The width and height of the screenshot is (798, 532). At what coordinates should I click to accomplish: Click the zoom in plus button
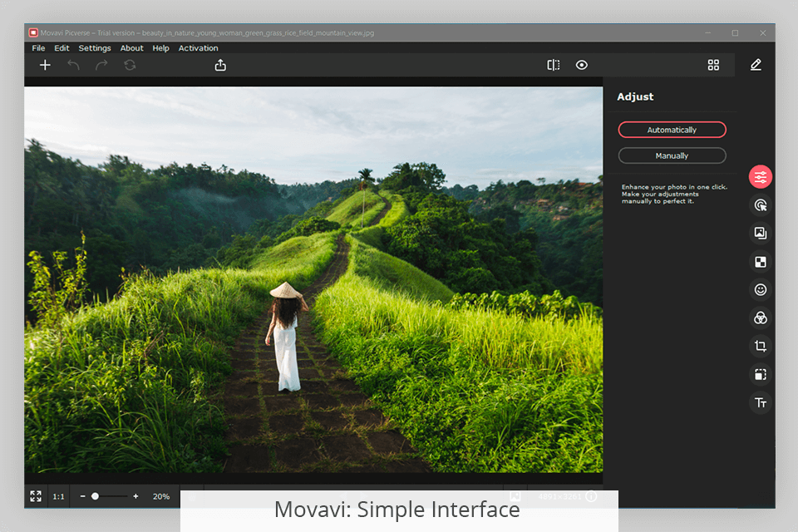[135, 496]
